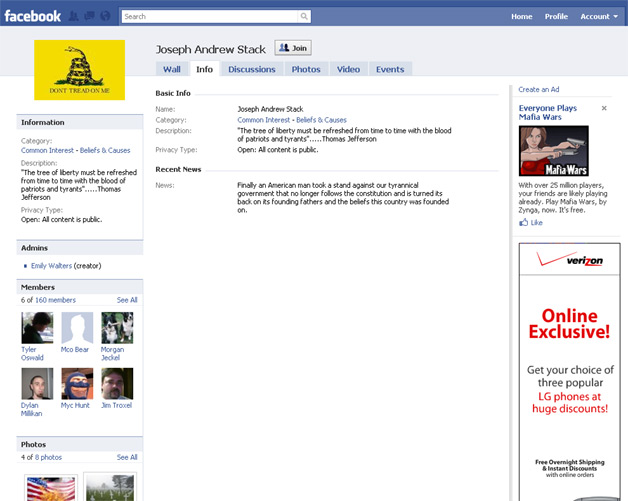Close the Mafia Wars ad
Screen dimensions: 628x501
604,108
